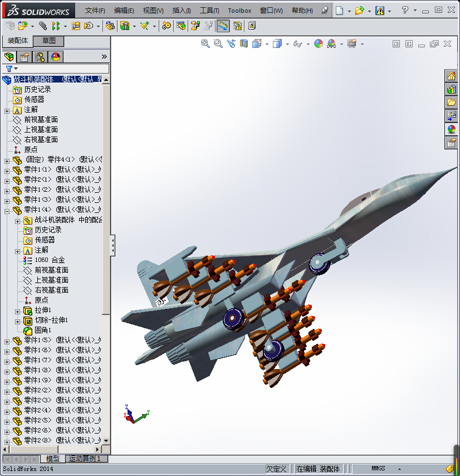
Task: Expand the 零件1<1> component
Action: [7, 171]
